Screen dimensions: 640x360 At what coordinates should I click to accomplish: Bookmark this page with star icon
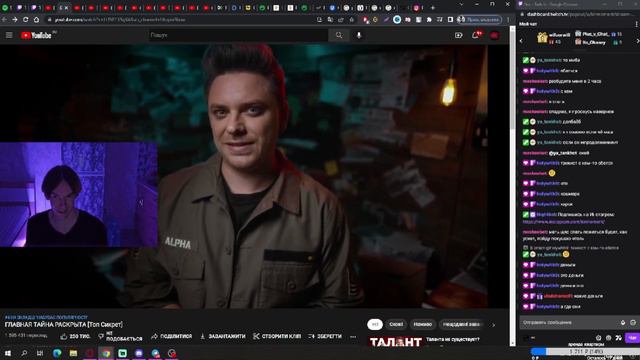pyautogui.click(x=351, y=19)
